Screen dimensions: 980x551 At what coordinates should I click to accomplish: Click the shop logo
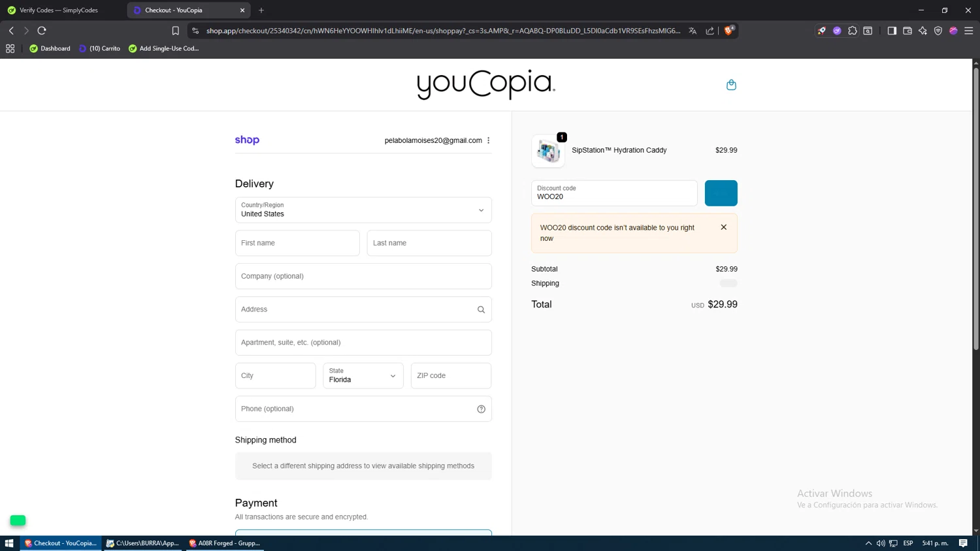tap(247, 140)
